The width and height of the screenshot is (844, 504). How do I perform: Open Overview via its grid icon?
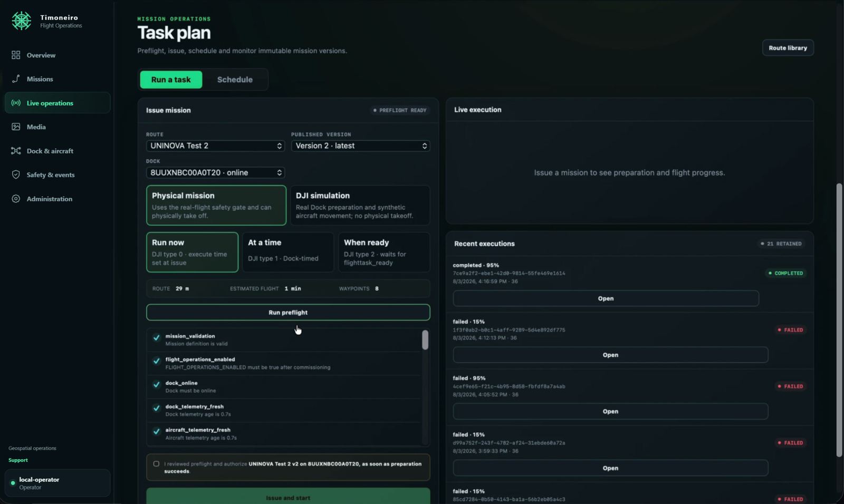[x=16, y=55]
